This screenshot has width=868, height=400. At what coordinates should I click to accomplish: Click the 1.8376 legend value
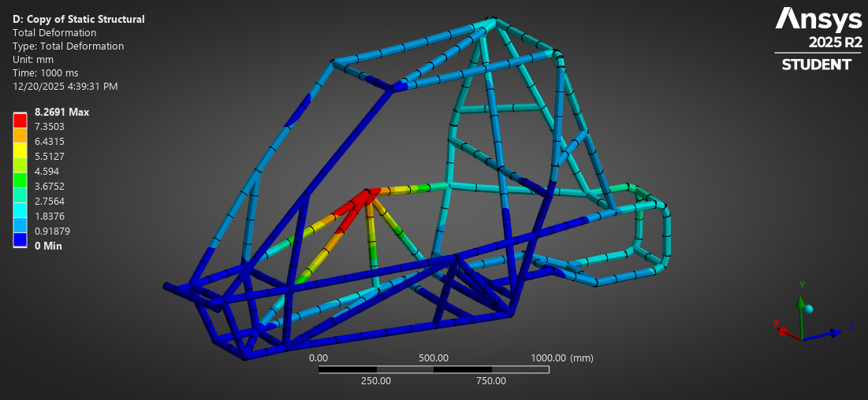pos(49,217)
